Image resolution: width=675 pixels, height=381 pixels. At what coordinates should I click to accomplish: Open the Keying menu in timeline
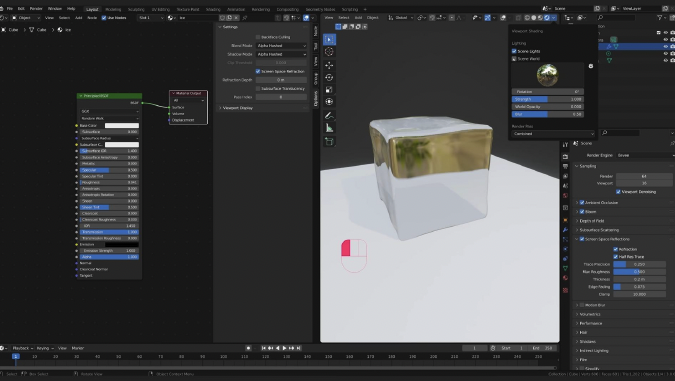pos(44,348)
